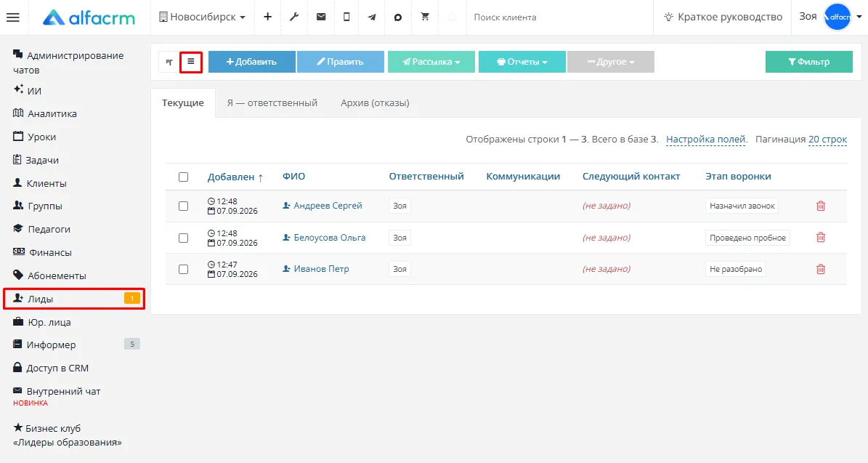Image resolution: width=868 pixels, height=463 pixels.
Task: Switch to list view icon
Action: 191,62
